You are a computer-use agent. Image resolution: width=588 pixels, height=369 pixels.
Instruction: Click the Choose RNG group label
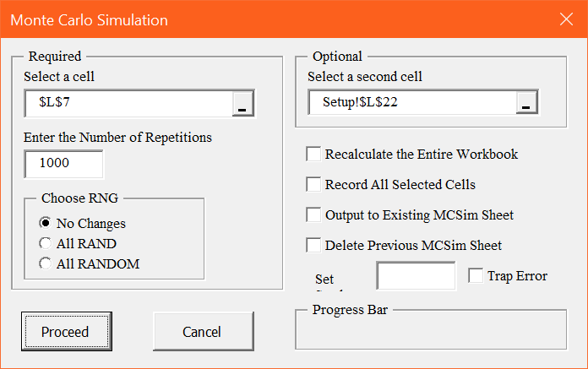80,199
